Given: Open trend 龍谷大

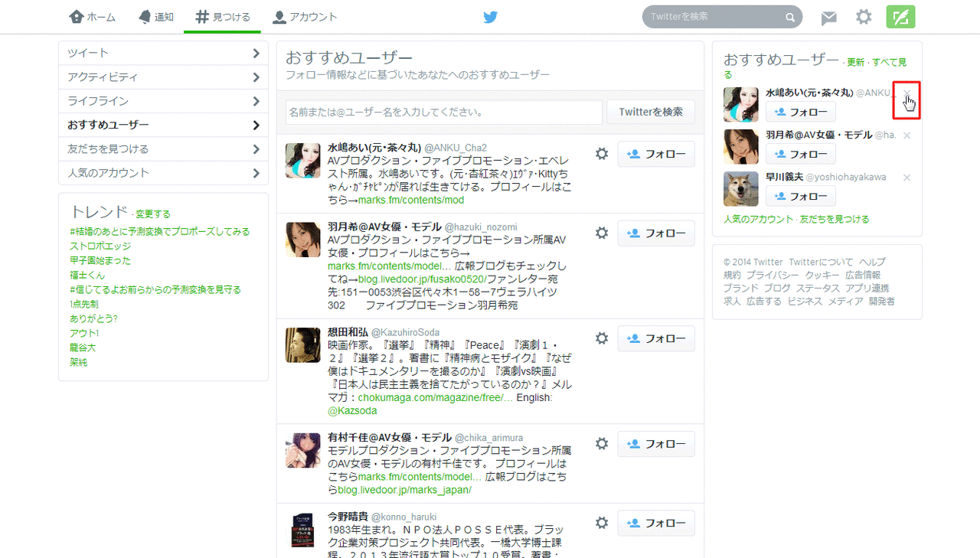Looking at the screenshot, I should 82,348.
